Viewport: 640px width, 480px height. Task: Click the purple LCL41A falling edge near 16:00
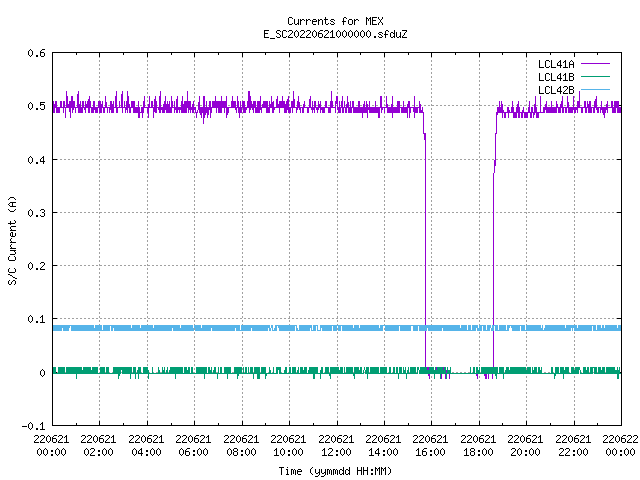pyautogui.click(x=425, y=245)
